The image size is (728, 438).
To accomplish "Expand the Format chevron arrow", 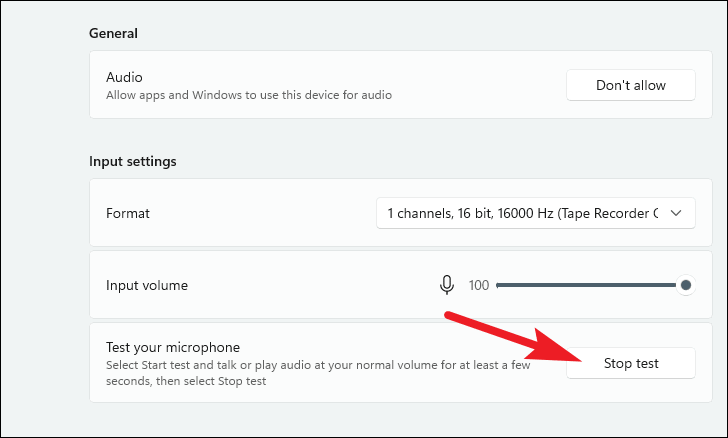I will (x=676, y=213).
